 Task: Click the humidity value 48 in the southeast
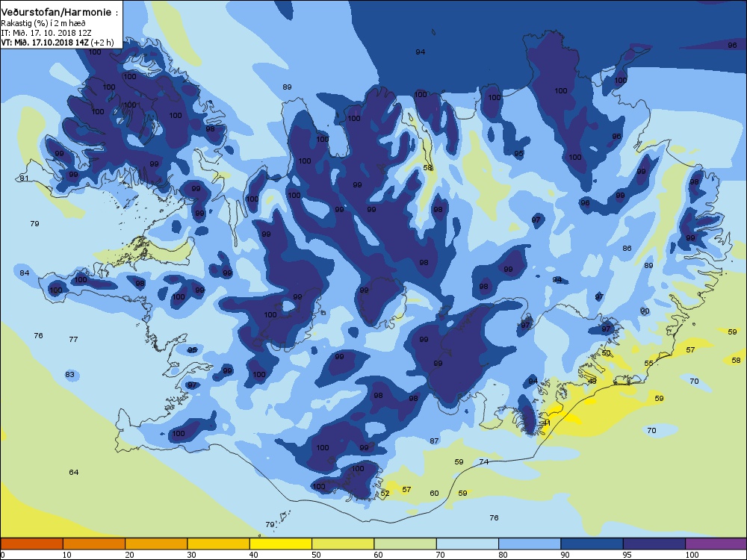(592, 382)
